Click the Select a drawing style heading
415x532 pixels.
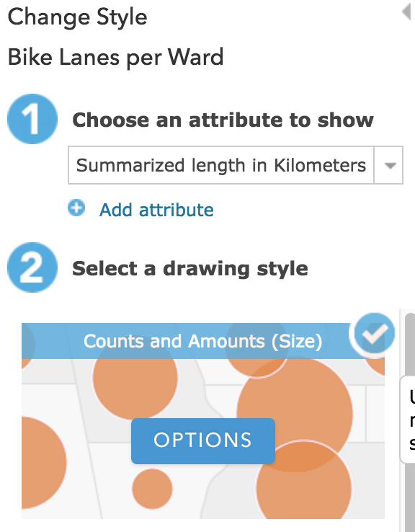point(190,268)
